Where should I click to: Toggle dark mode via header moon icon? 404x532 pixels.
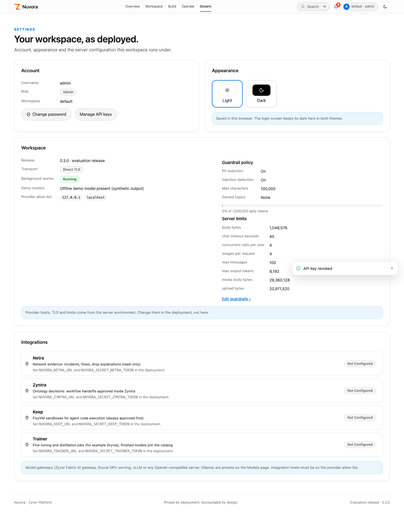pyautogui.click(x=385, y=7)
